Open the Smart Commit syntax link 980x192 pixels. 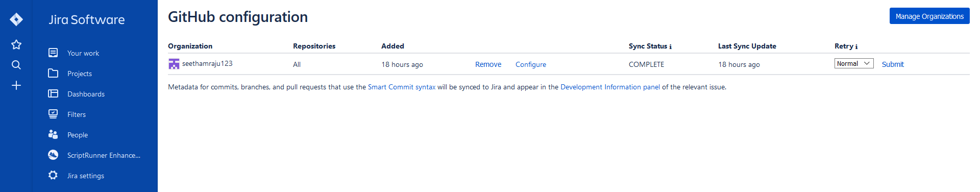click(402, 87)
